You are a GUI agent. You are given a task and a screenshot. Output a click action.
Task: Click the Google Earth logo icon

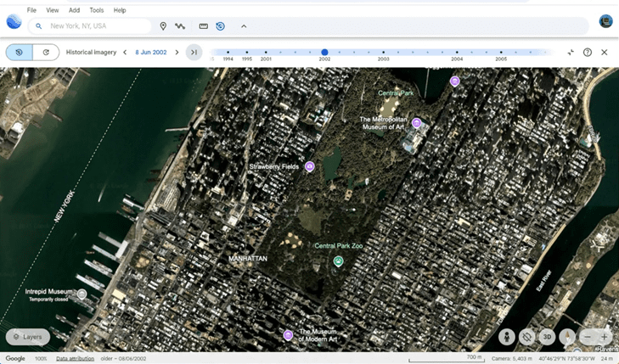(x=14, y=22)
